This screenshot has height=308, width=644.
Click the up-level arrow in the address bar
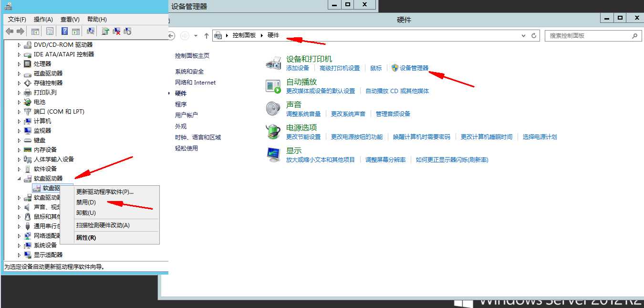pyautogui.click(x=206, y=36)
